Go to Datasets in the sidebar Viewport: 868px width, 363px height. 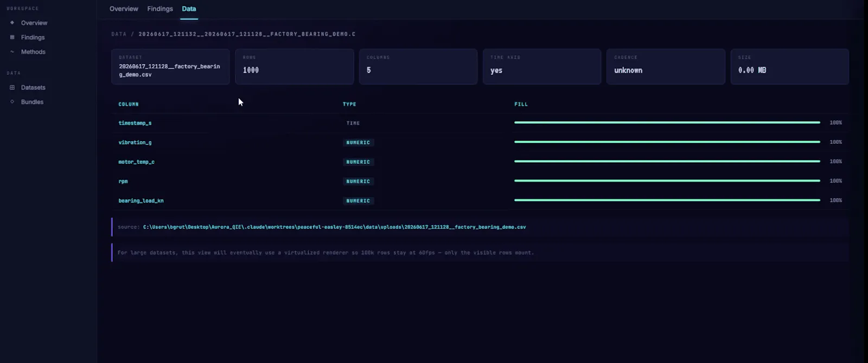[x=33, y=87]
